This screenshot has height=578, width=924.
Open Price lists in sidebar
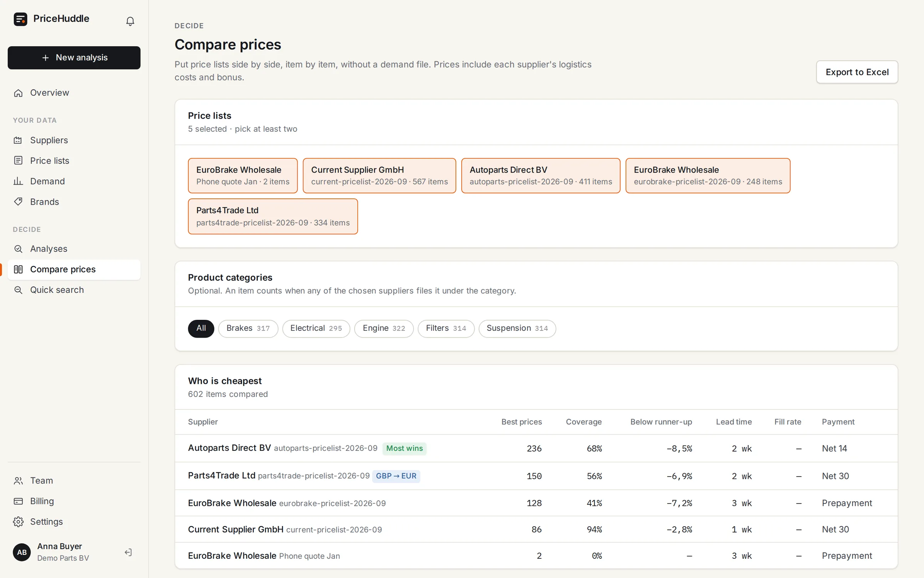point(74,161)
